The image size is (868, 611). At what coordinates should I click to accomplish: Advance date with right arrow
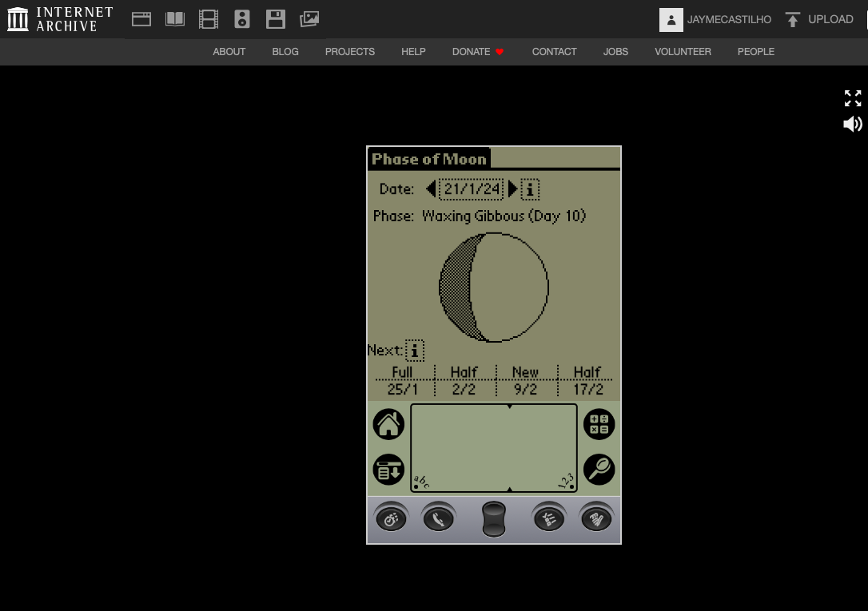click(512, 189)
